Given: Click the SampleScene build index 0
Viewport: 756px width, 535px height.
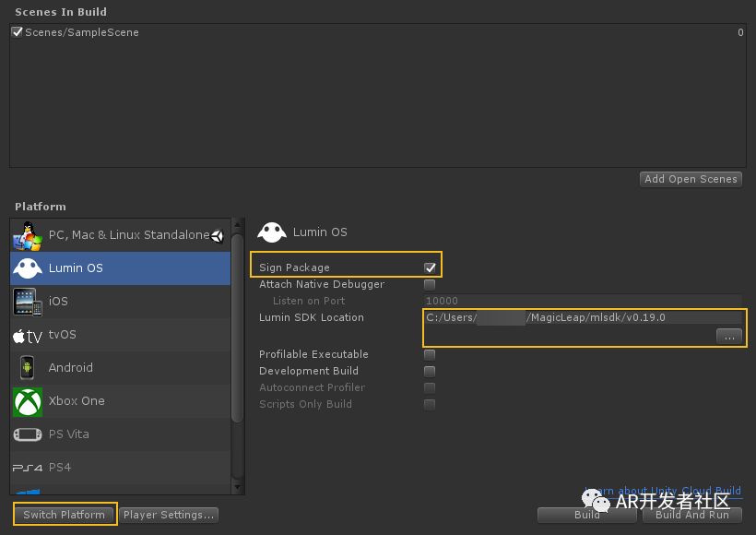Looking at the screenshot, I should [740, 32].
